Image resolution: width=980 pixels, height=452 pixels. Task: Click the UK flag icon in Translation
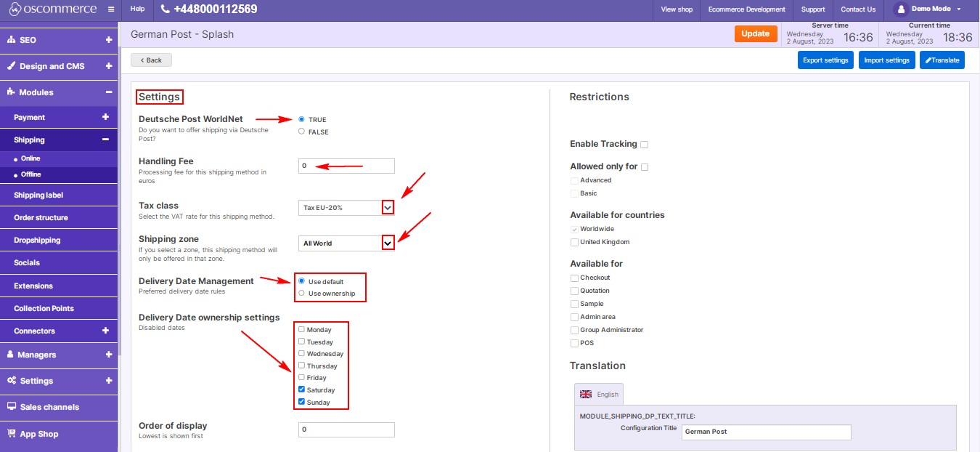click(586, 394)
